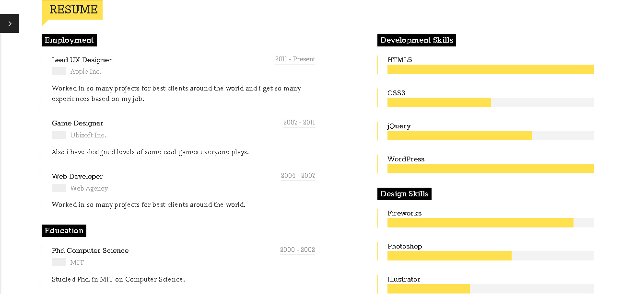The width and height of the screenshot is (644, 294).
Task: Click the gray icon beside Ubizoft Inc.
Action: click(59, 135)
